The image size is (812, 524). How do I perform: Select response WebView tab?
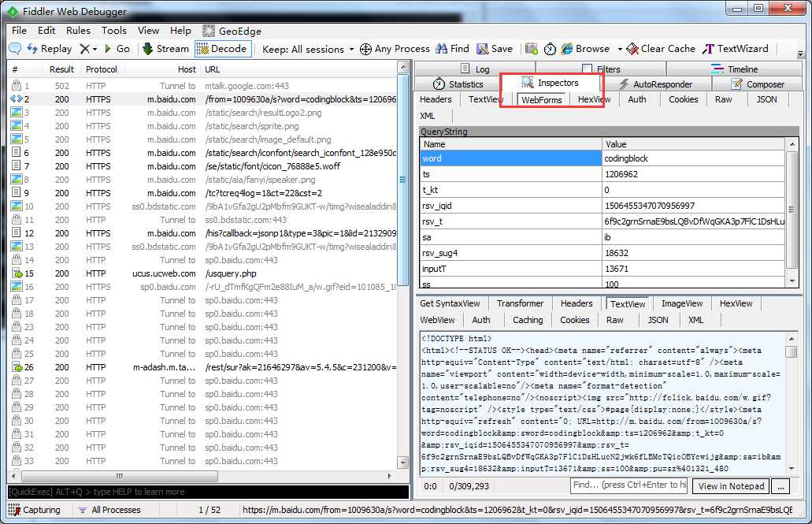438,320
